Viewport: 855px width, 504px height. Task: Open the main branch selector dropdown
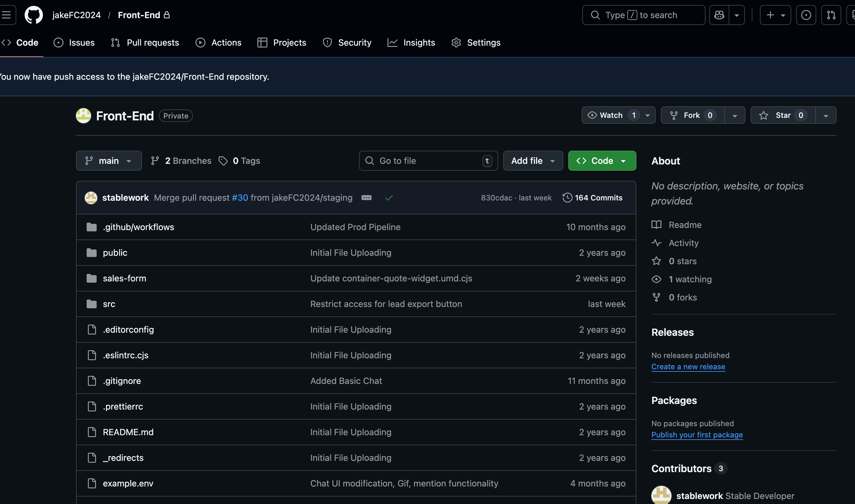pos(109,160)
